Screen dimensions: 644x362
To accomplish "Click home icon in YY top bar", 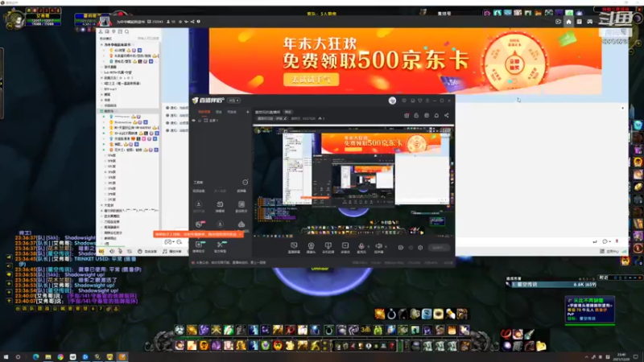I will tap(568, 22).
